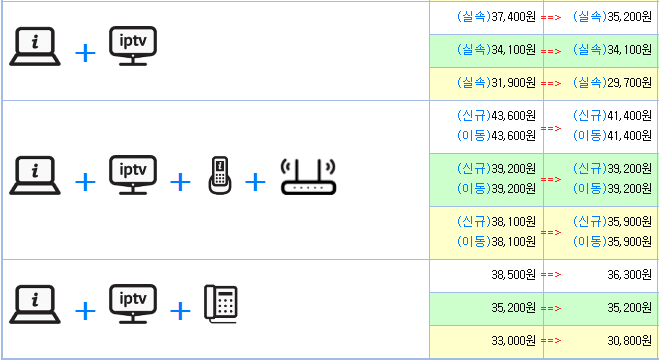The height and width of the screenshot is (361, 659).
Task: Click the red arrow after (실속)37,400원
Action: 551,18
